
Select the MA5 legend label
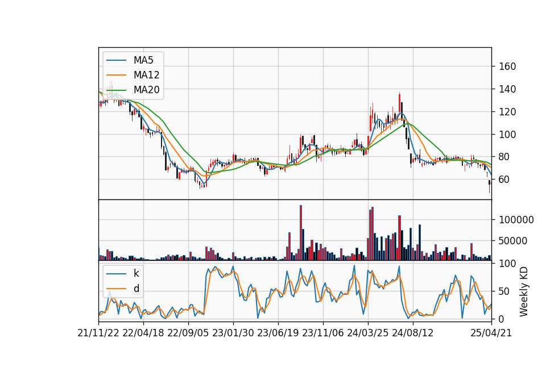tap(143, 60)
